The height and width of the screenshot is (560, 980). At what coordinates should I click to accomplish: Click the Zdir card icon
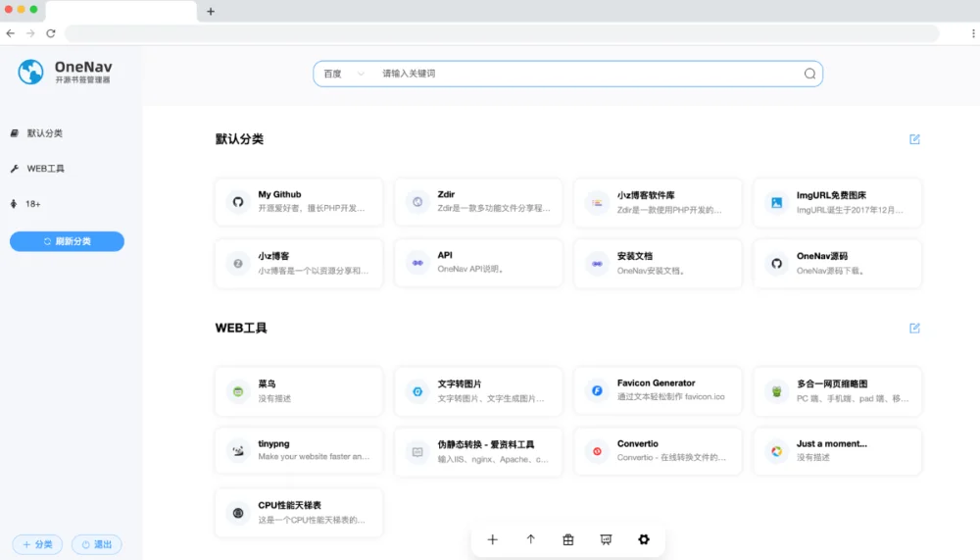coord(417,201)
